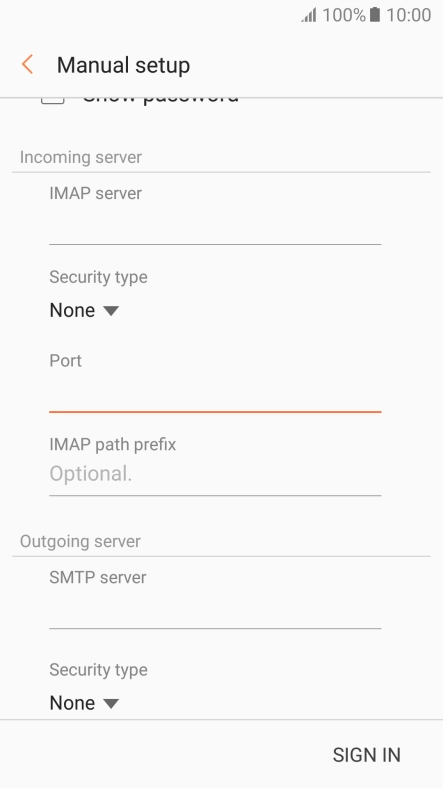Open outgoing server Security type None dropdown
Viewport: 443px width, 788px height.
point(84,703)
